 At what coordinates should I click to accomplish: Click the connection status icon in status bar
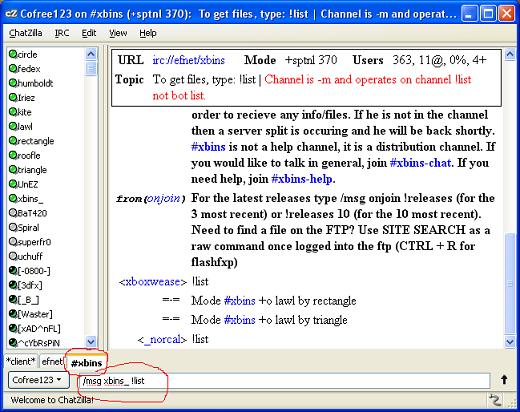[495, 400]
